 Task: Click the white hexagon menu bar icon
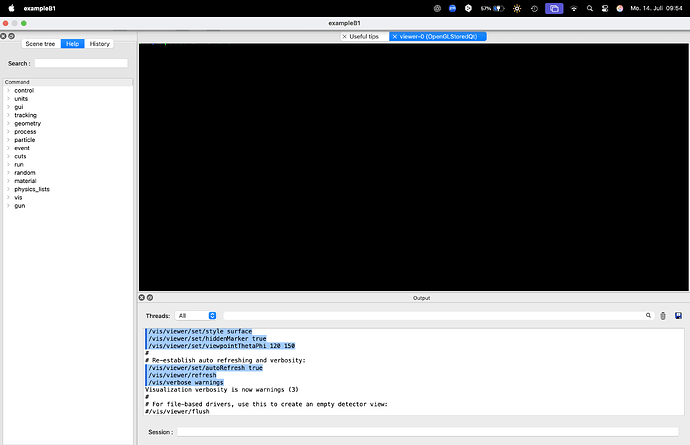(468, 8)
